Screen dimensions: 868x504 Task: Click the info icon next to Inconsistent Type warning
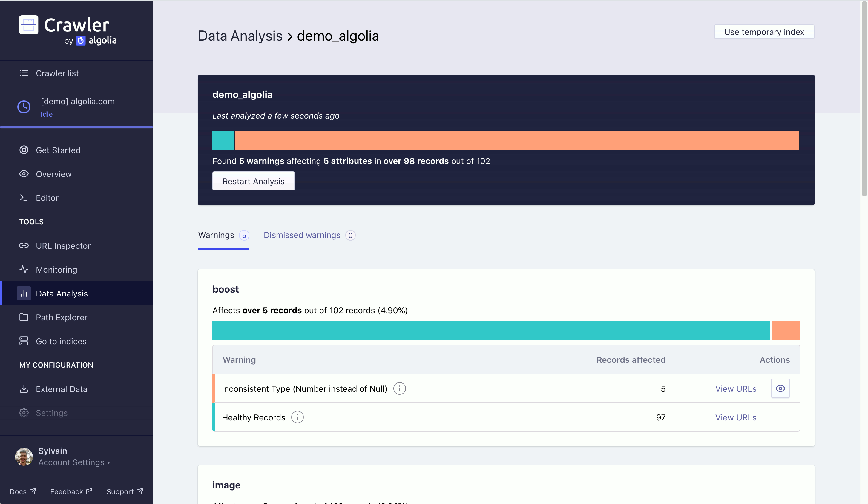point(400,389)
